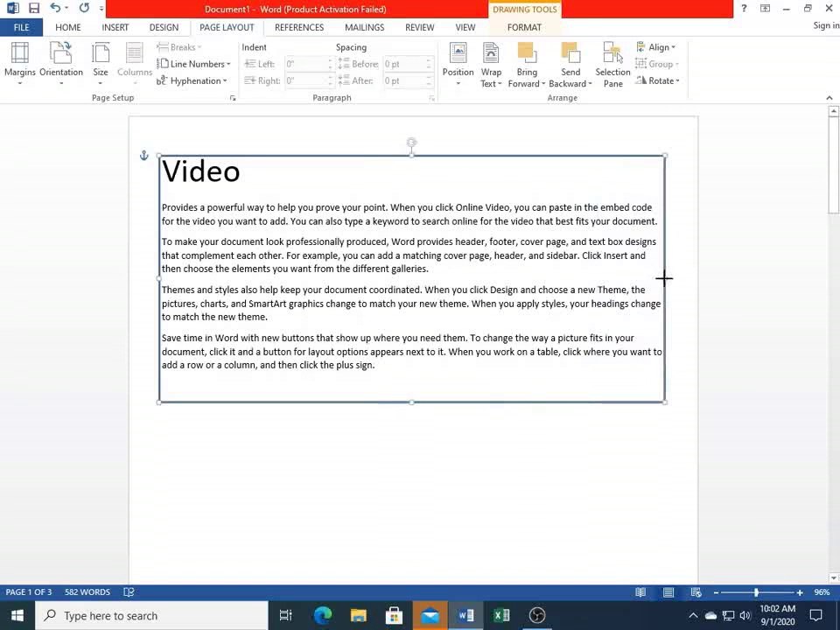Switch to the REFERENCES tab
Viewport: 840px width, 630px height.
(299, 27)
